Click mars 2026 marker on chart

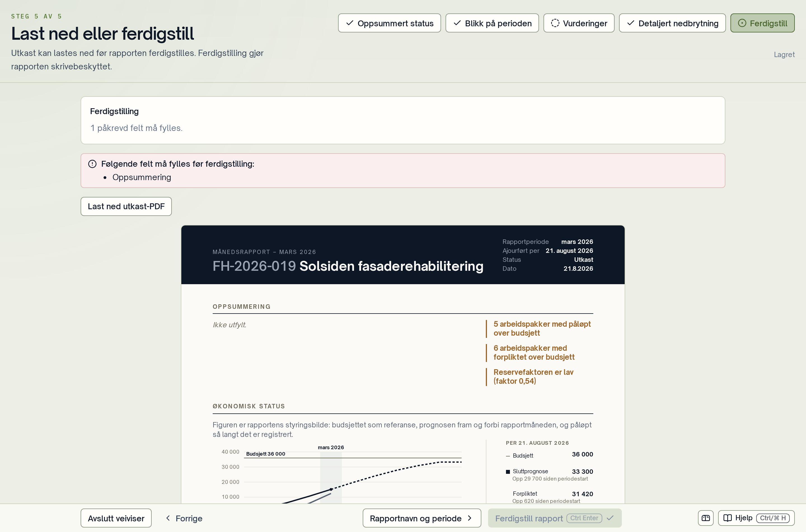coord(331,448)
